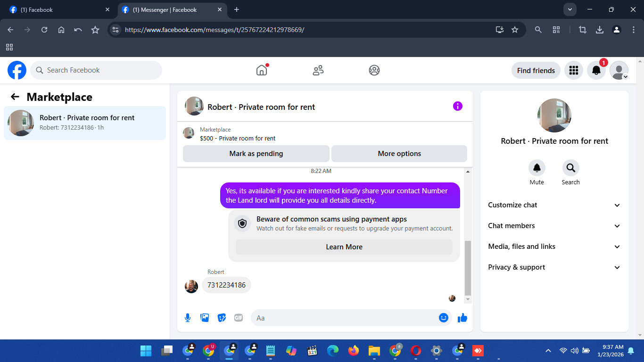644x362 pixels.
Task: Open browser three-dot menu
Action: click(x=634, y=30)
